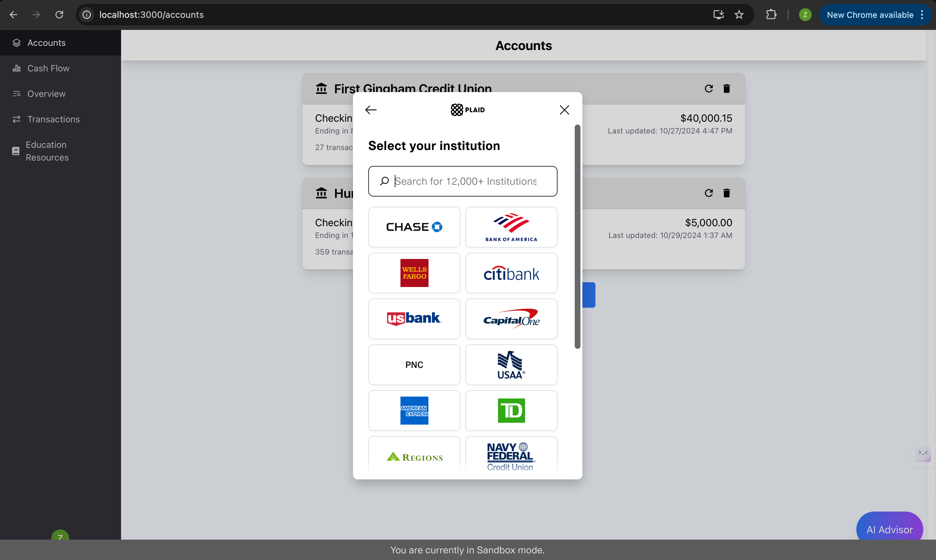Close the Plaid institution dialog
This screenshot has width=936, height=560.
tap(564, 110)
